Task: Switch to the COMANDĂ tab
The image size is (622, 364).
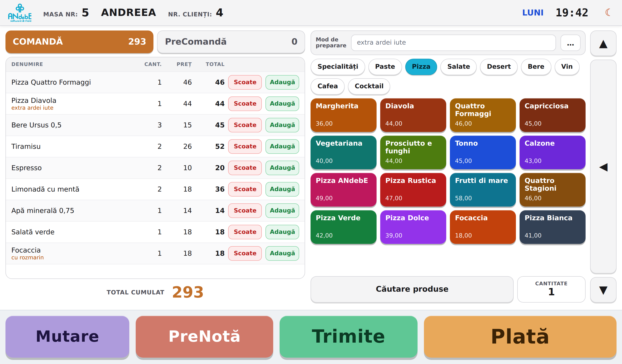Action: [79, 42]
